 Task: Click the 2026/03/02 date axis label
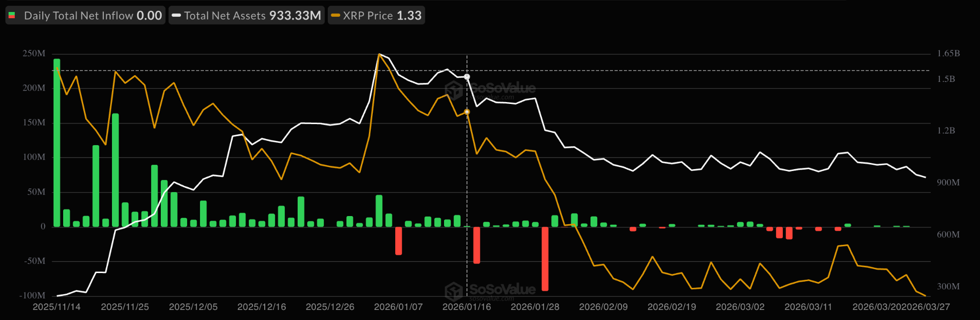point(740,307)
